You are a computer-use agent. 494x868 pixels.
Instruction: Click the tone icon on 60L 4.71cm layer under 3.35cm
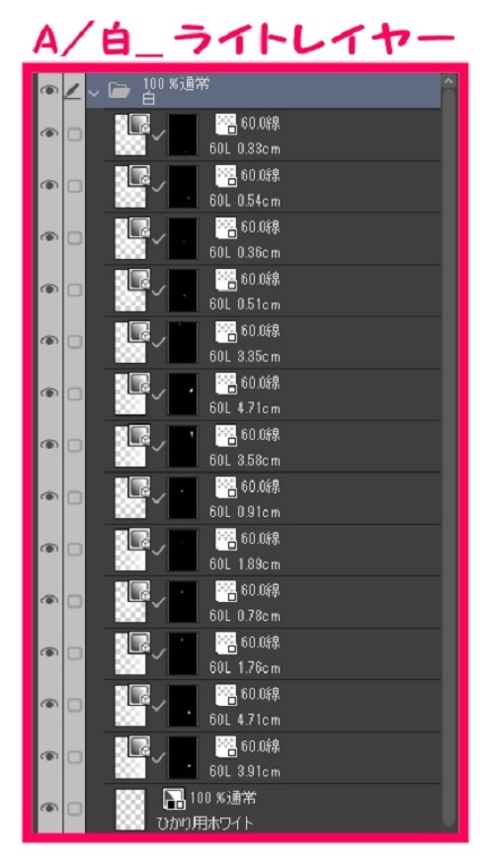pyautogui.click(x=225, y=383)
